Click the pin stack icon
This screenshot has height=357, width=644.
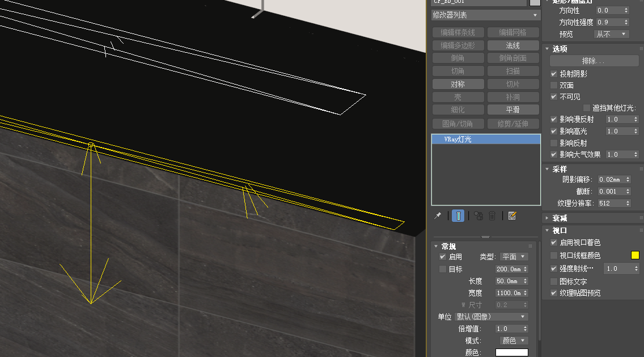438,216
